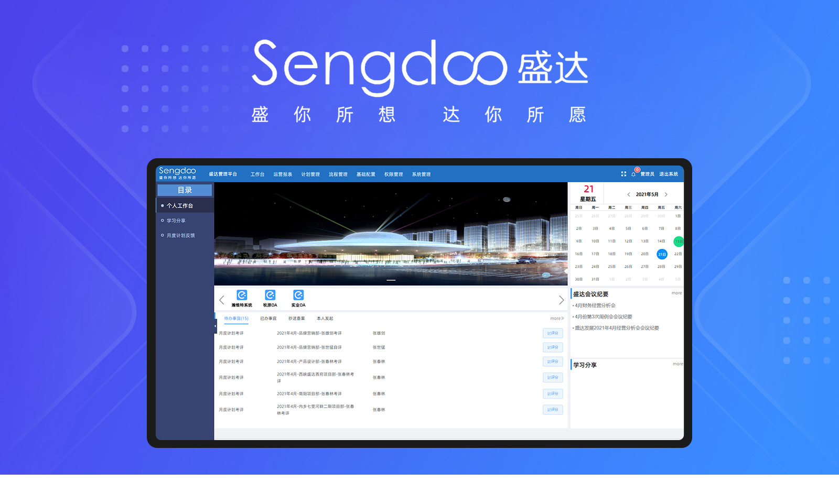Screen dimensions: 839x504
Task: Open the 牧原OA shortcut icon
Action: [x=270, y=295]
